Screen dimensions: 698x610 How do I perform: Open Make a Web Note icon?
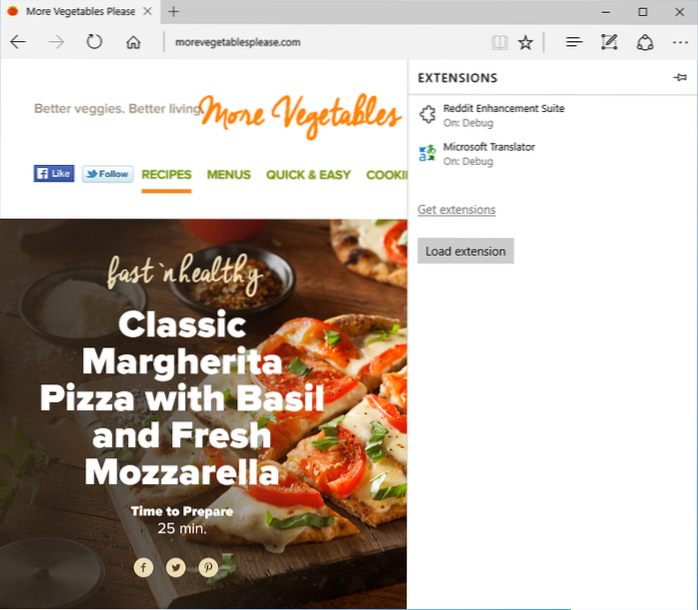pyautogui.click(x=609, y=42)
